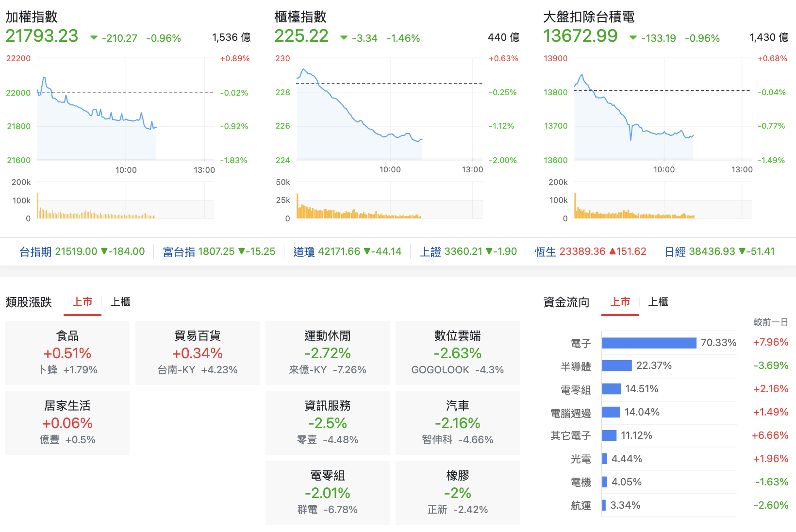Open the 資訊服務 sector card
Screen dimensions: 796x532
coord(328,423)
